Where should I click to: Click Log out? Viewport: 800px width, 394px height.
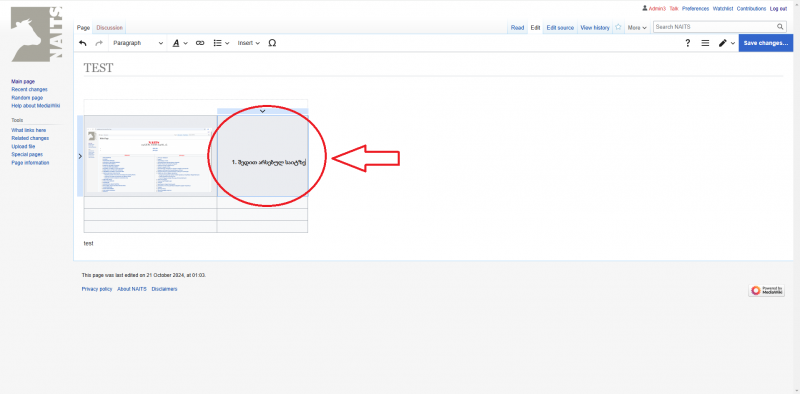[779, 9]
